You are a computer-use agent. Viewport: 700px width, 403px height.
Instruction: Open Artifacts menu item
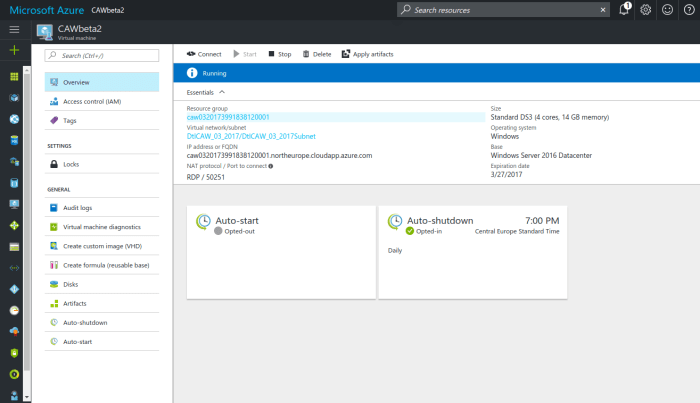coord(102,303)
